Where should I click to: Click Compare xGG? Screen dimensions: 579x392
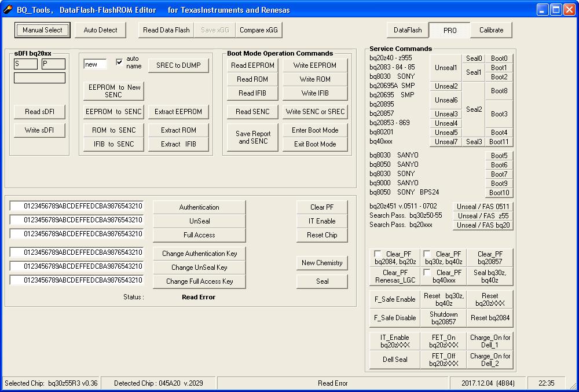[258, 30]
